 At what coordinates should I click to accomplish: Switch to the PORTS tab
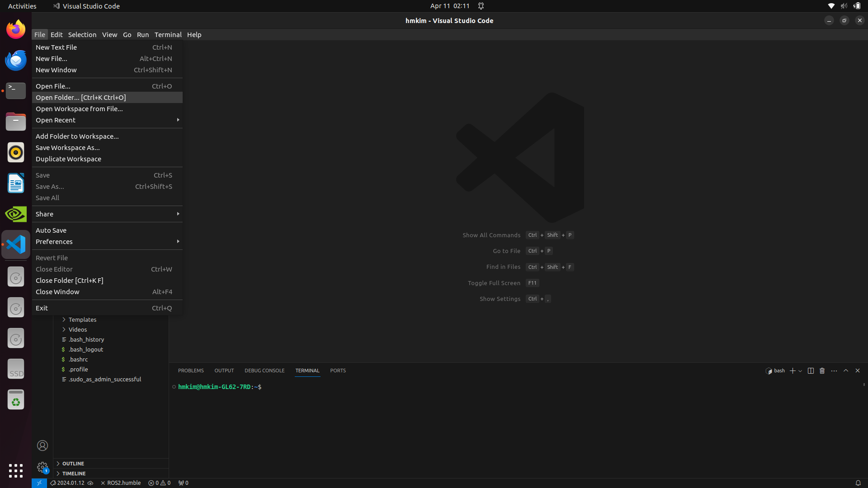tap(338, 371)
